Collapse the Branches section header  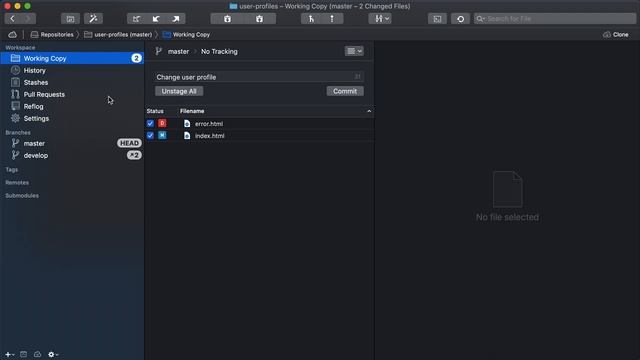pyautogui.click(x=18, y=132)
